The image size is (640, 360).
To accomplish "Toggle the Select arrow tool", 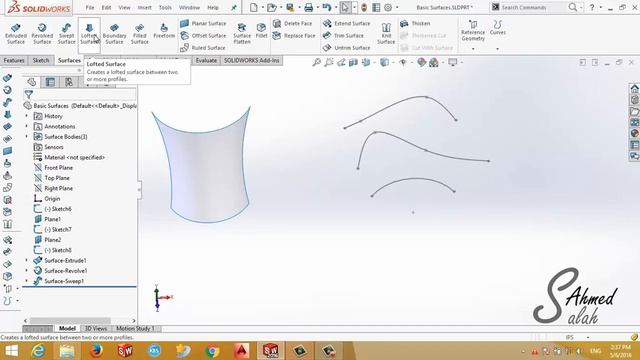I will click(x=345, y=7).
